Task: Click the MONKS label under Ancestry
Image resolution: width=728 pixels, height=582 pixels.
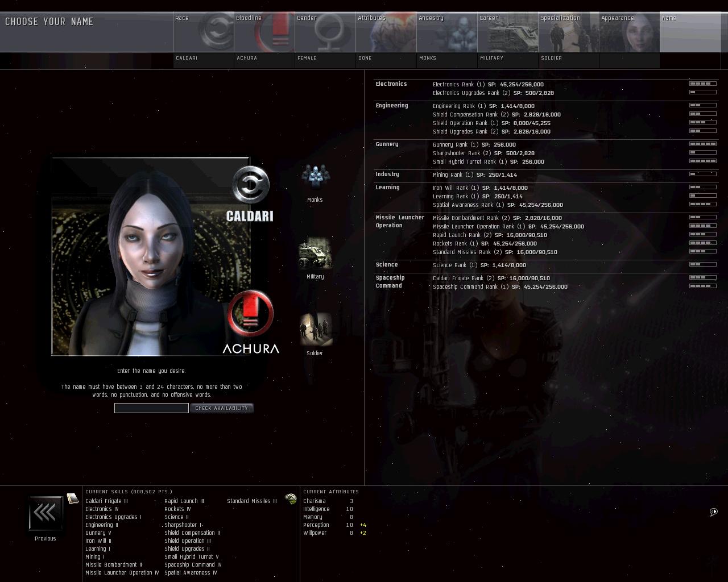Action: coord(428,58)
